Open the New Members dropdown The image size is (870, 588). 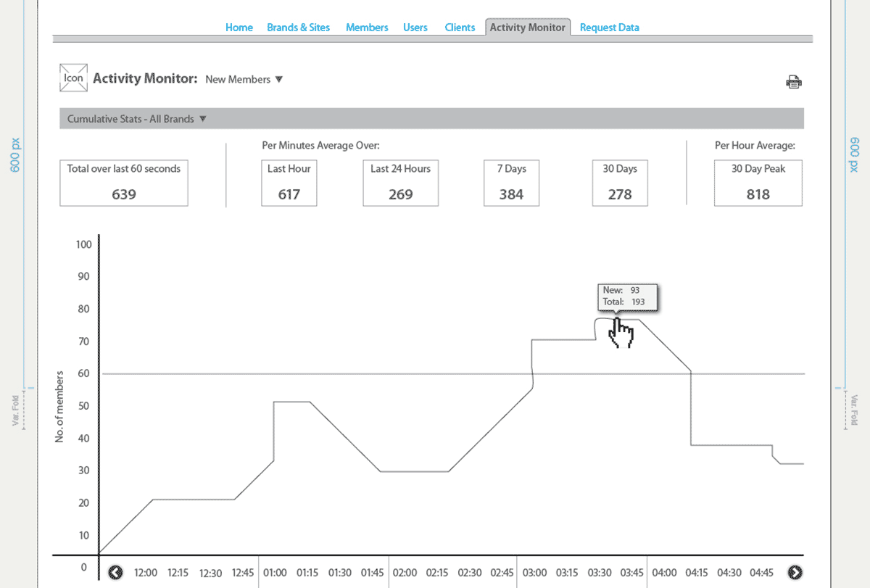244,80
